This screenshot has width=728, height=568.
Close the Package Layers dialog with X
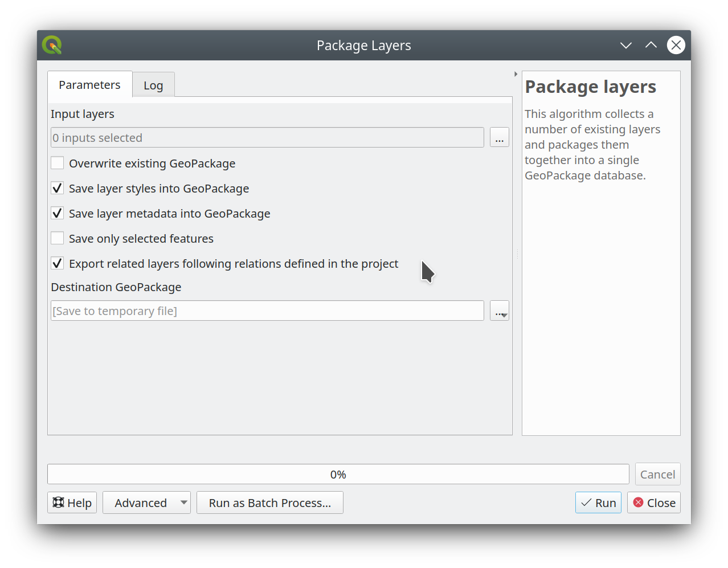click(x=676, y=45)
